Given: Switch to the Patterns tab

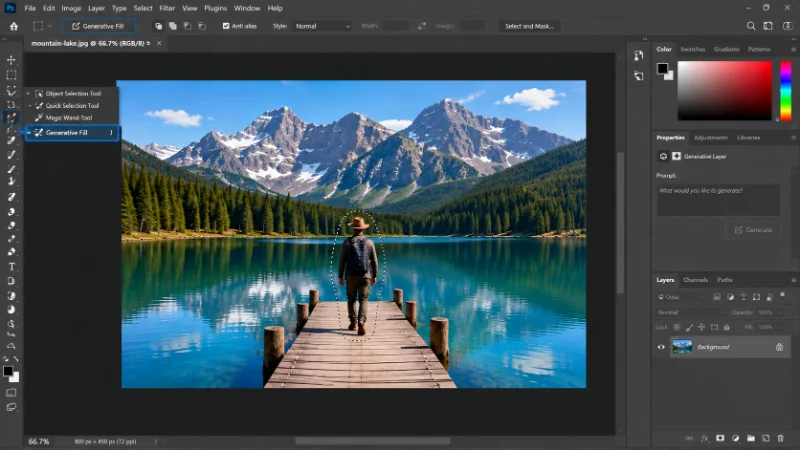Looking at the screenshot, I should 759,49.
